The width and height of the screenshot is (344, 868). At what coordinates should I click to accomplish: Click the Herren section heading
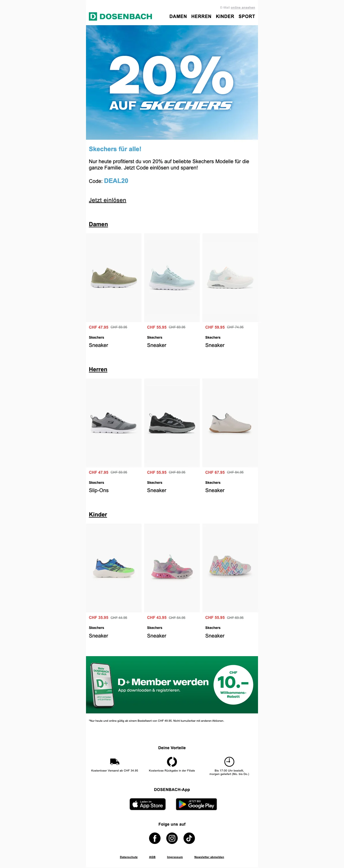pos(98,369)
